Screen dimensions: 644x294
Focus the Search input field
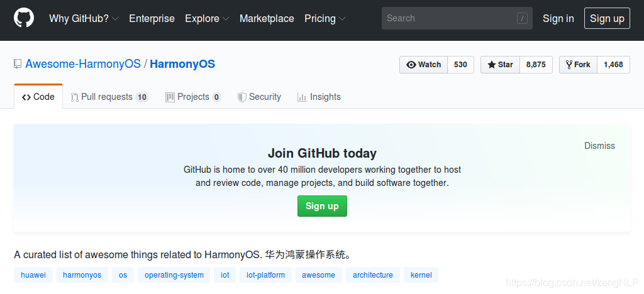pos(457,18)
